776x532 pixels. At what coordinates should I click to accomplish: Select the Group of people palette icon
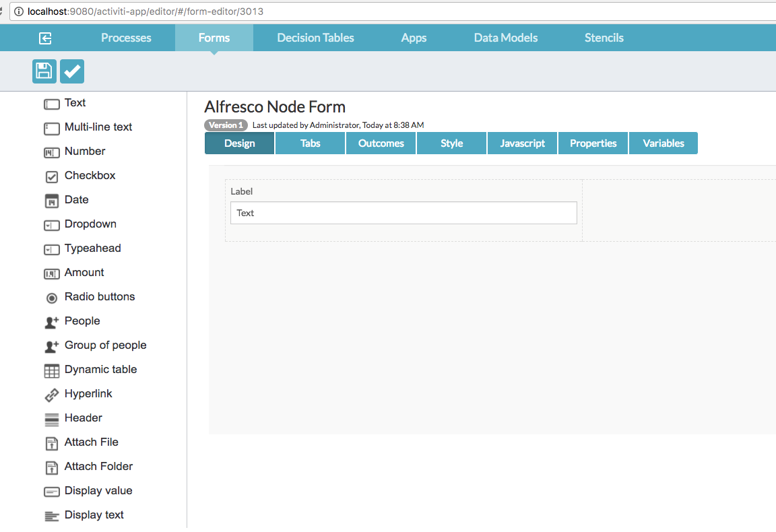(52, 346)
